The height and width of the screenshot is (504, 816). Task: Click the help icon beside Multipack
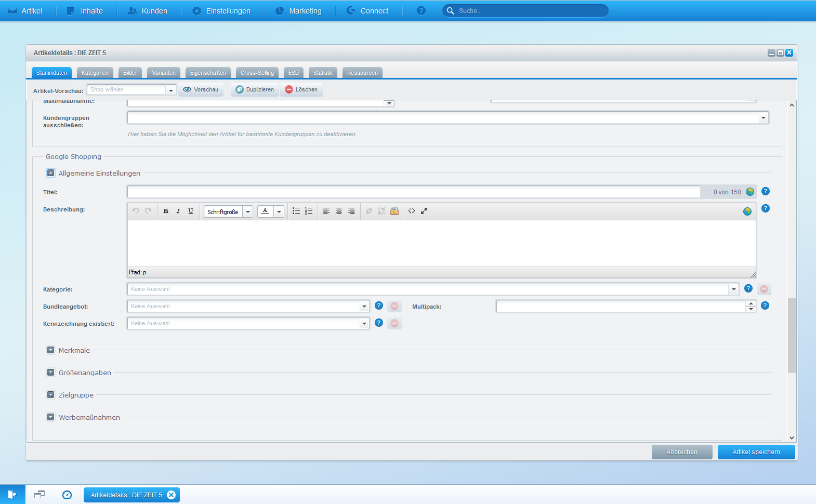point(765,306)
